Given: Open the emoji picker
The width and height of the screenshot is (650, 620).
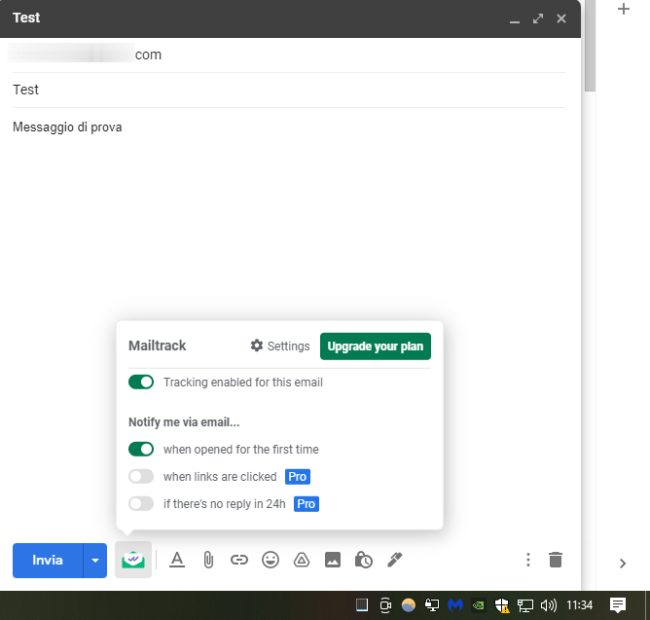Looking at the screenshot, I should (x=270, y=560).
